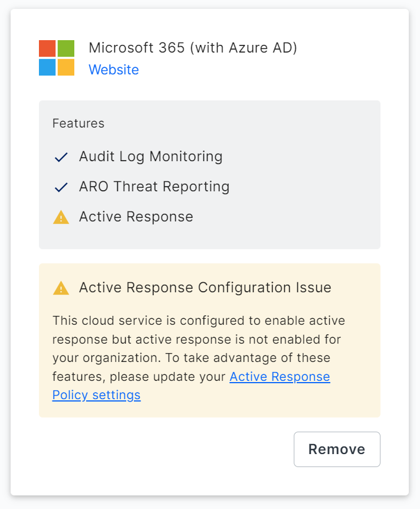The height and width of the screenshot is (509, 420).
Task: Open Active Response Policy settings link
Action: click(x=191, y=386)
